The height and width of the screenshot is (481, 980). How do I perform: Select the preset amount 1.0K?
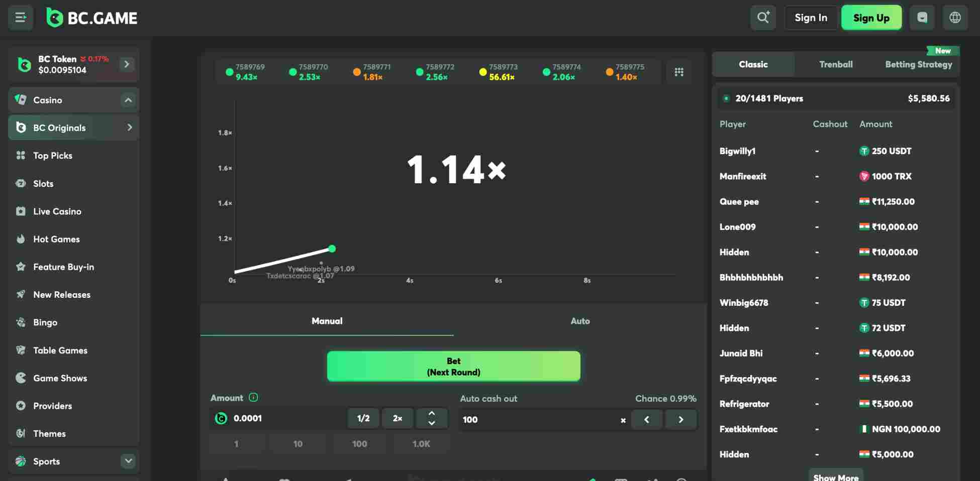click(x=421, y=444)
